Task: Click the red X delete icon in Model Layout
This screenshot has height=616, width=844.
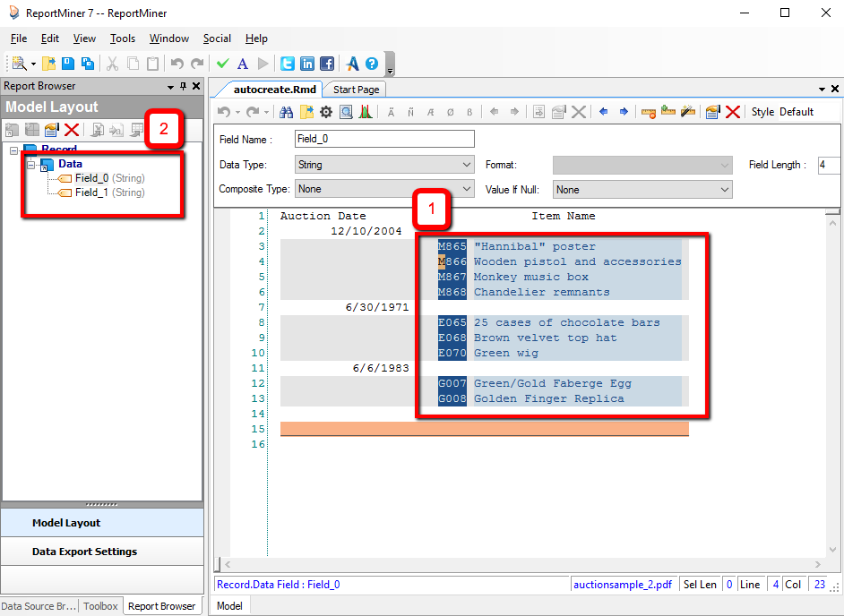Action: click(x=72, y=131)
